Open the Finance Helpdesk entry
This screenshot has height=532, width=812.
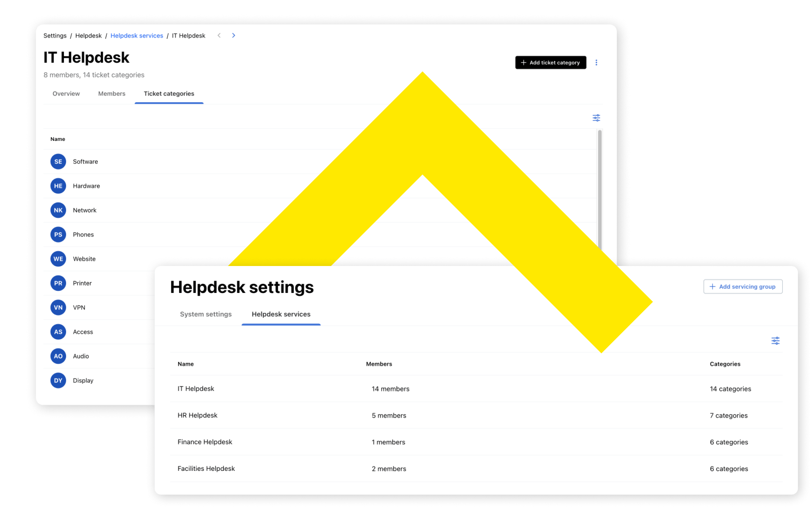tap(205, 442)
